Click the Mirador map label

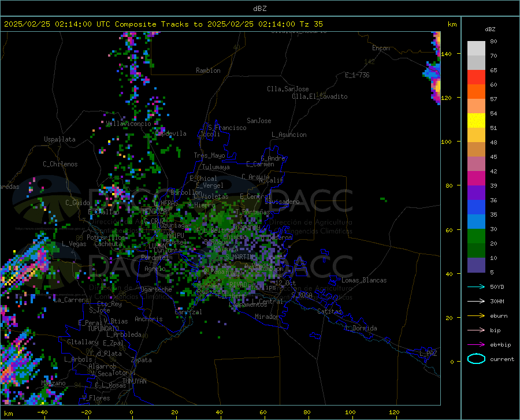click(266, 317)
